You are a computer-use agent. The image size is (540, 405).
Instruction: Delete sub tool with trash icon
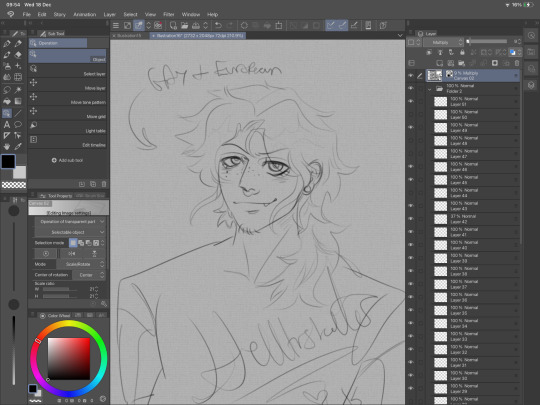104,184
